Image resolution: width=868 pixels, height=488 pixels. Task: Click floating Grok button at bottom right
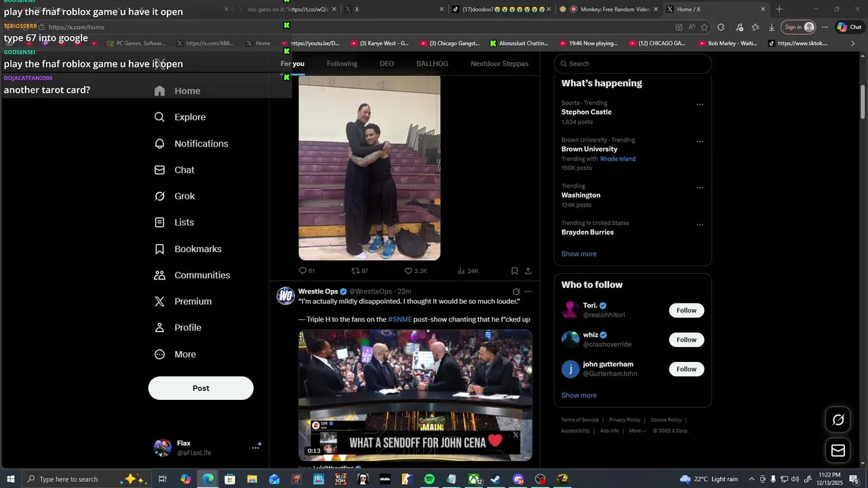point(838,420)
